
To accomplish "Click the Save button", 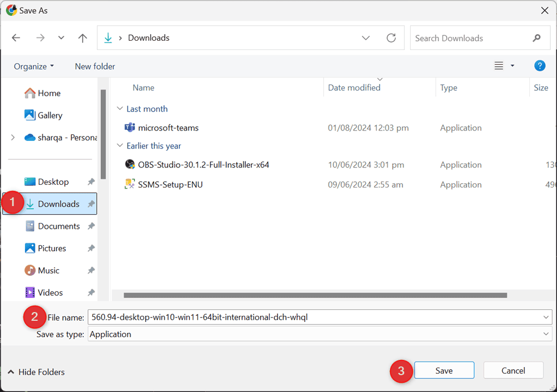I will coord(444,371).
